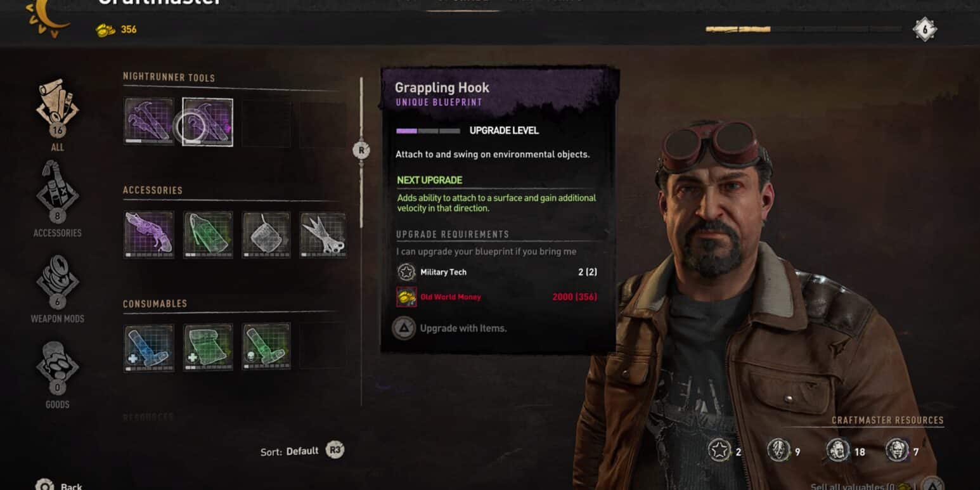Select the blue medkit consumable blueprint

click(x=148, y=347)
